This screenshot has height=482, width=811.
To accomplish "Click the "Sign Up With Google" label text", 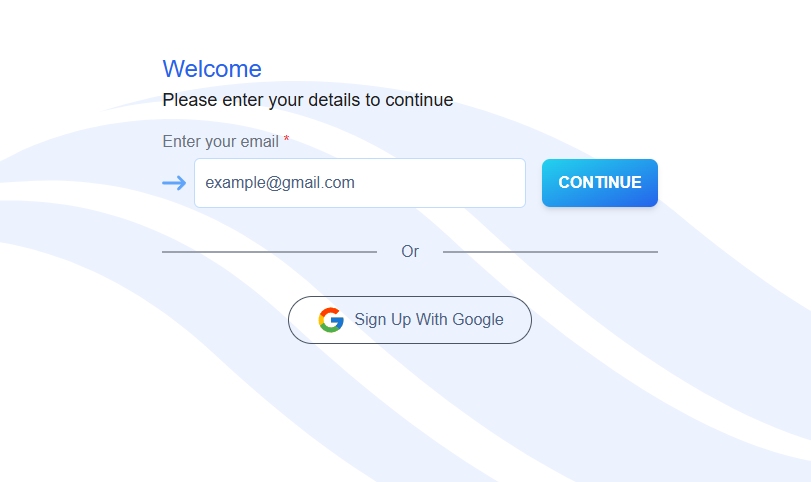I will tap(429, 320).
